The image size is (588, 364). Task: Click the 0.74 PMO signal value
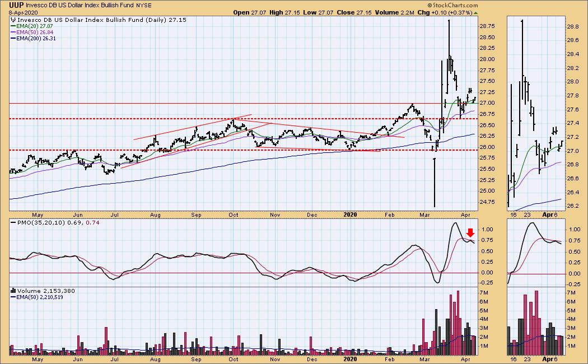92,223
